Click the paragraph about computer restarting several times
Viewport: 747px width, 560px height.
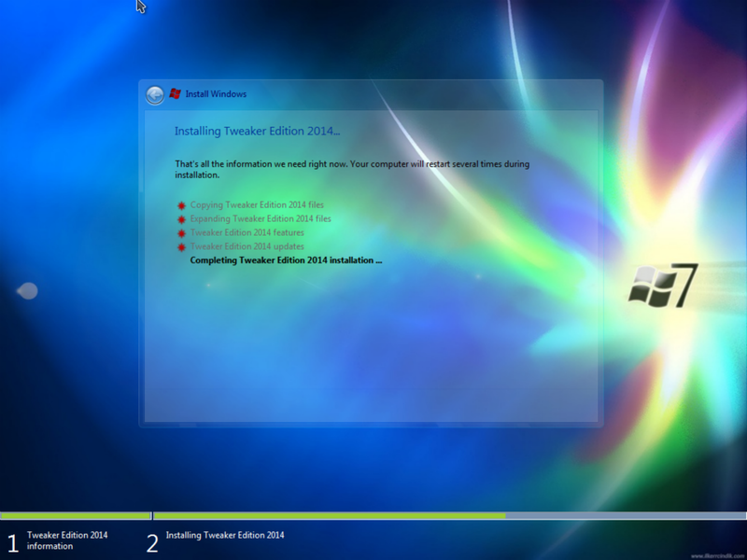pyautogui.click(x=352, y=169)
